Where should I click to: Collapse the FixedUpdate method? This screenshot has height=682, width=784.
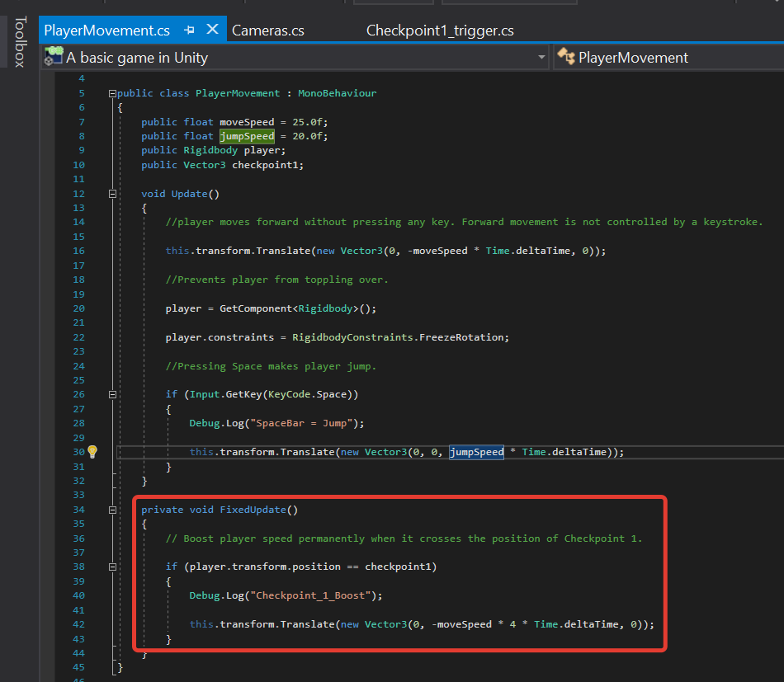click(x=112, y=510)
